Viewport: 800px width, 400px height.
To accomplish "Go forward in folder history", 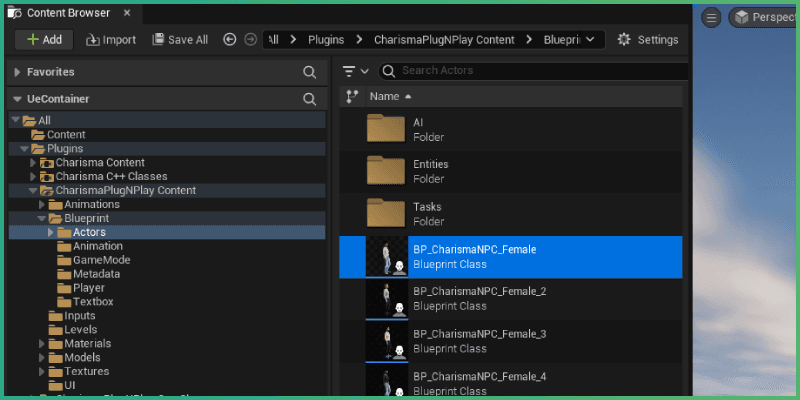I will (x=250, y=39).
